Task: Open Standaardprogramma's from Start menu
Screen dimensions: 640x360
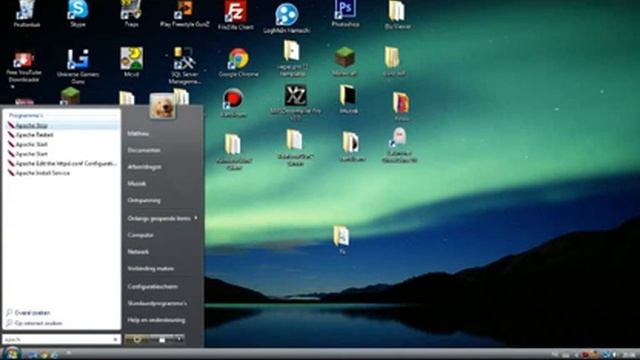Action: pyautogui.click(x=157, y=303)
